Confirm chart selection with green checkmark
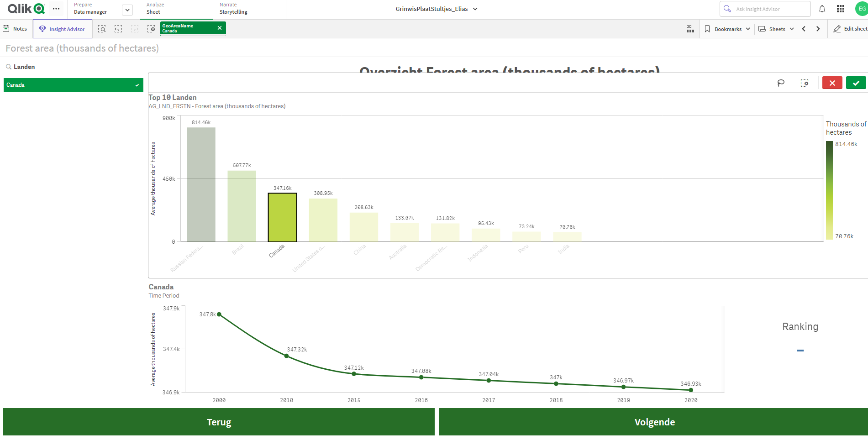868x440 pixels. coord(856,83)
